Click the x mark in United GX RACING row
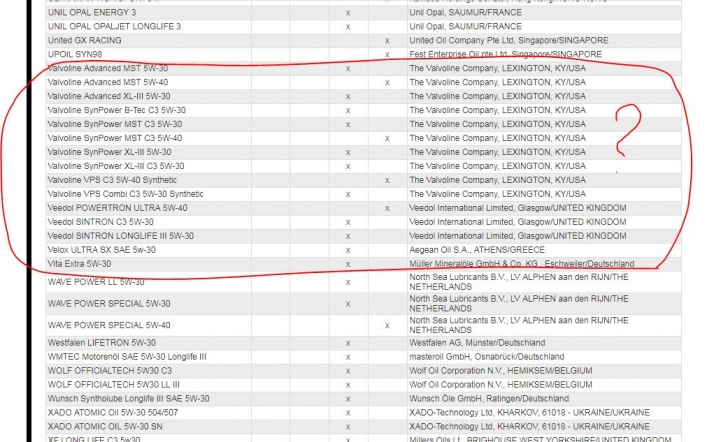This screenshot has width=721, height=442. tap(387, 41)
